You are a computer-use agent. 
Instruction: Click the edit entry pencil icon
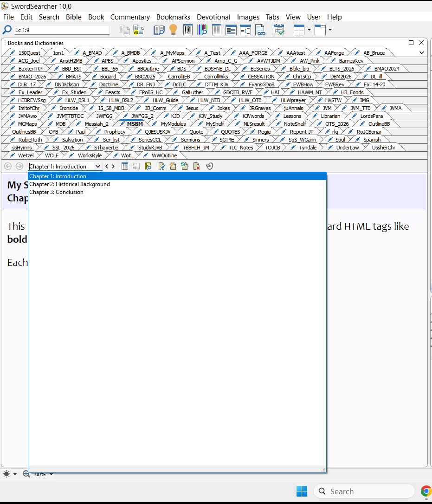coord(161,166)
